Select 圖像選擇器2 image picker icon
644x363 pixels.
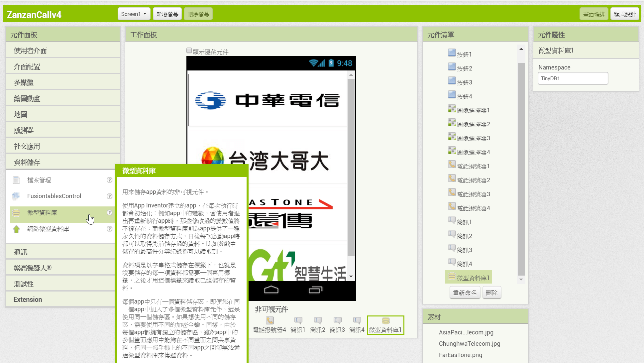452,122
